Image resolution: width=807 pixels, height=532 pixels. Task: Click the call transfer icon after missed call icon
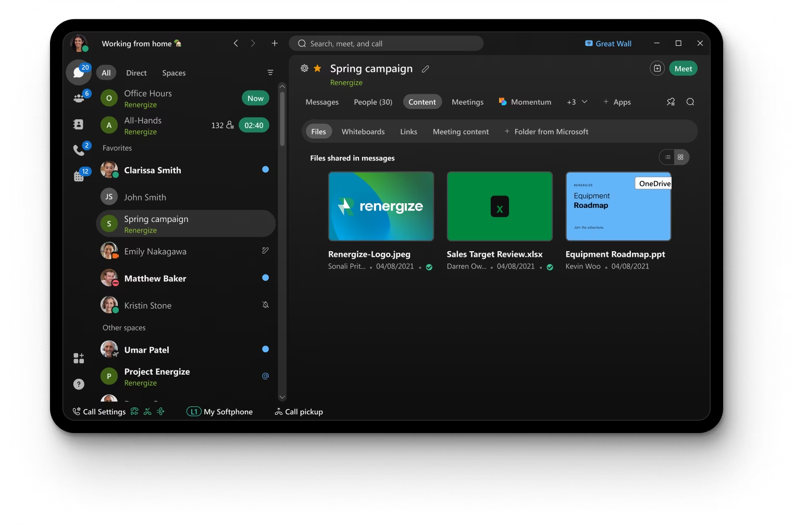click(161, 411)
